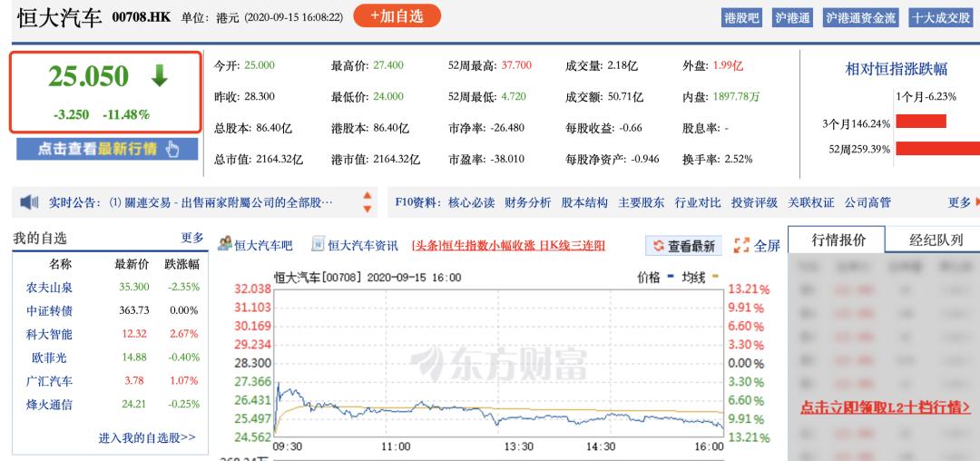Click 点击查看最新行情 banner
This screenshot has width=980, height=461.
point(107,150)
